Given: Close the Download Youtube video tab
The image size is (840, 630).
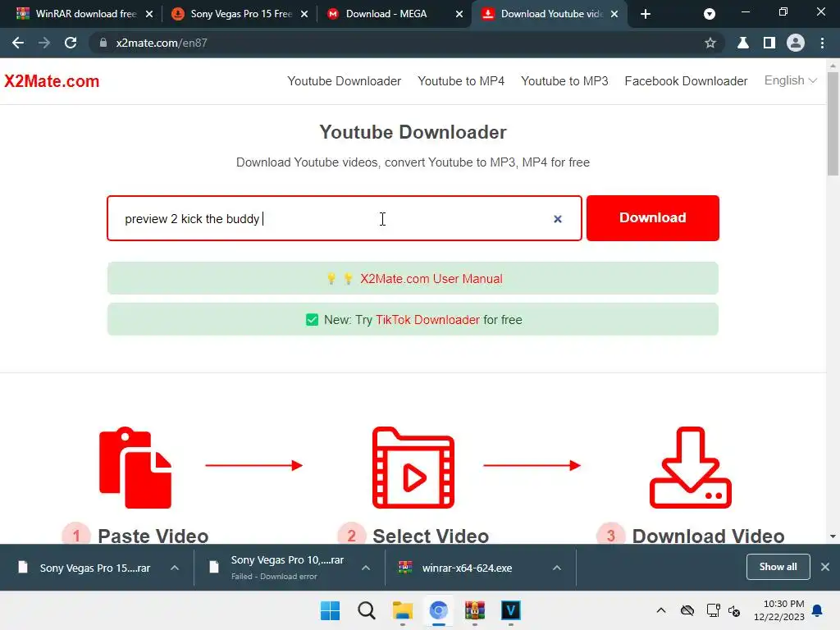Looking at the screenshot, I should [x=614, y=14].
